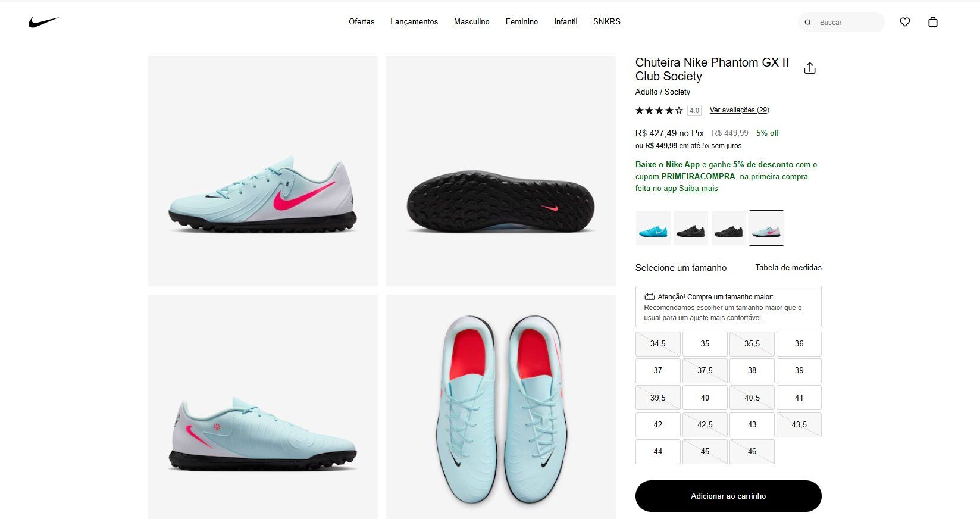Open the shopping bag icon
Image resolution: width=980 pixels, height=519 pixels.
932,22
